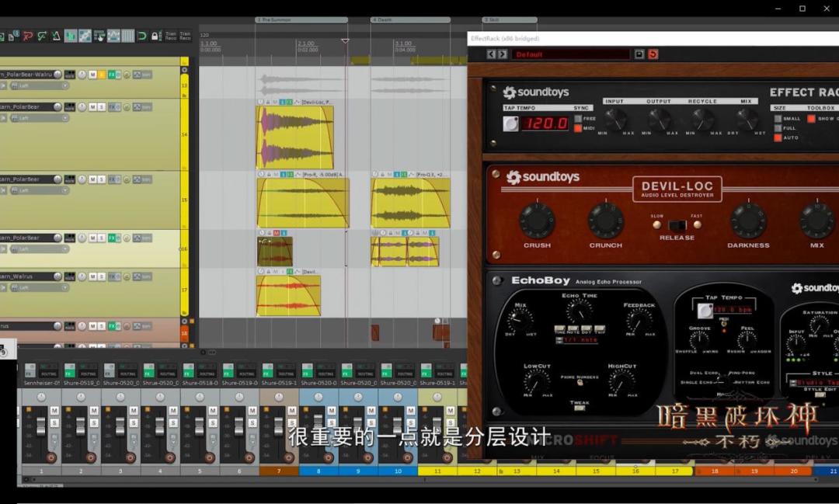Click the Tap Tempo button in Effect Rack

pos(510,123)
